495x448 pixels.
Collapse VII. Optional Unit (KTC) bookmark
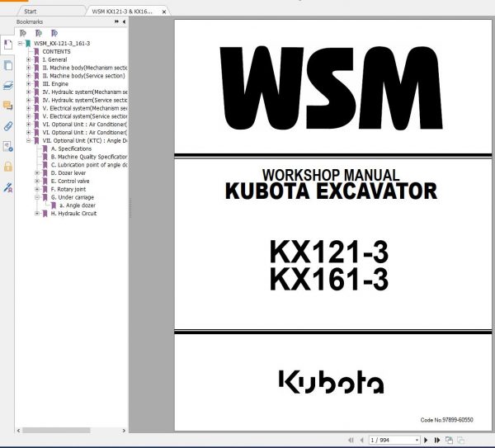coord(29,140)
